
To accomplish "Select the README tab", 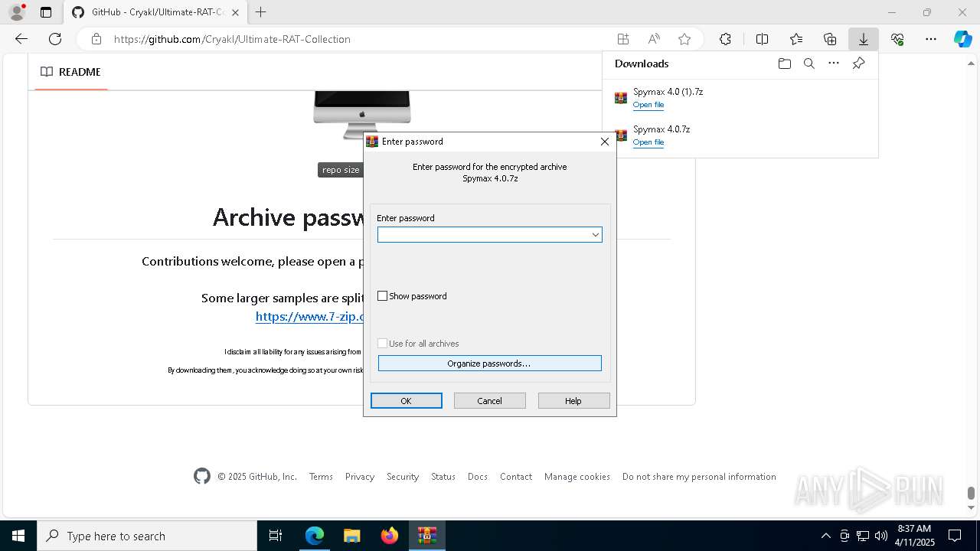I will point(71,72).
